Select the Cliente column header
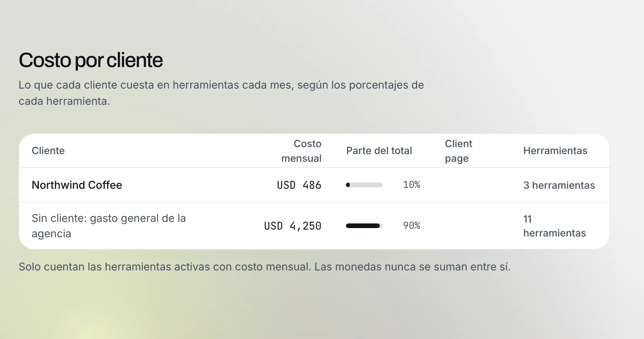 pyautogui.click(x=48, y=151)
